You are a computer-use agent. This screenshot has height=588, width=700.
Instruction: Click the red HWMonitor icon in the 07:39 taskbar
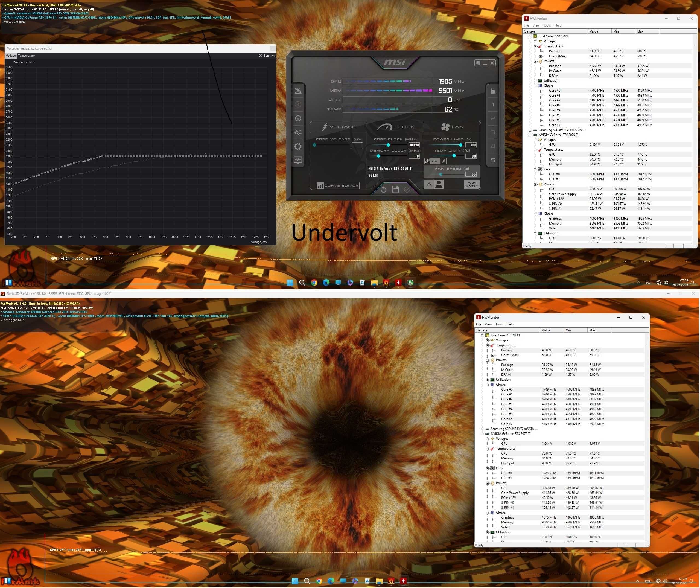coord(398,283)
